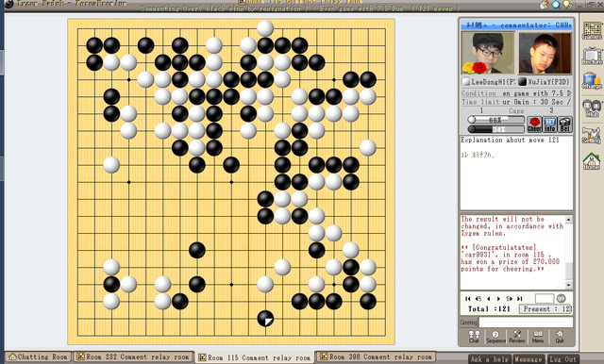
Task: Step back one move
Action: pos(489,299)
